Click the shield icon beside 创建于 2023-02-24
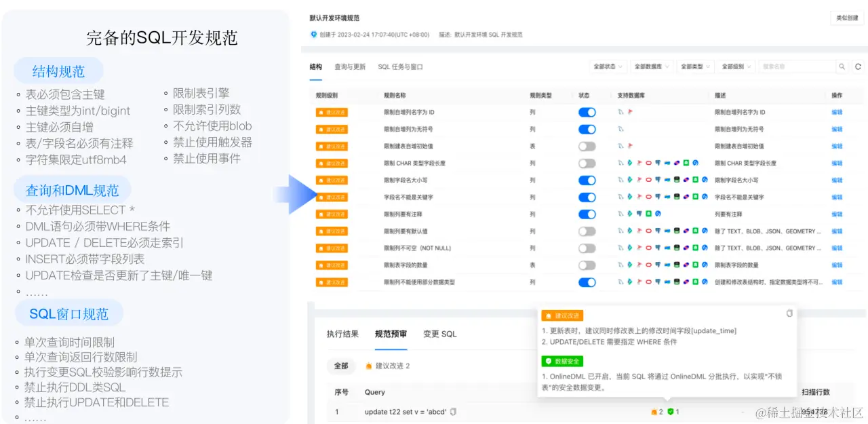The height and width of the screenshot is (424, 868). pyautogui.click(x=313, y=35)
